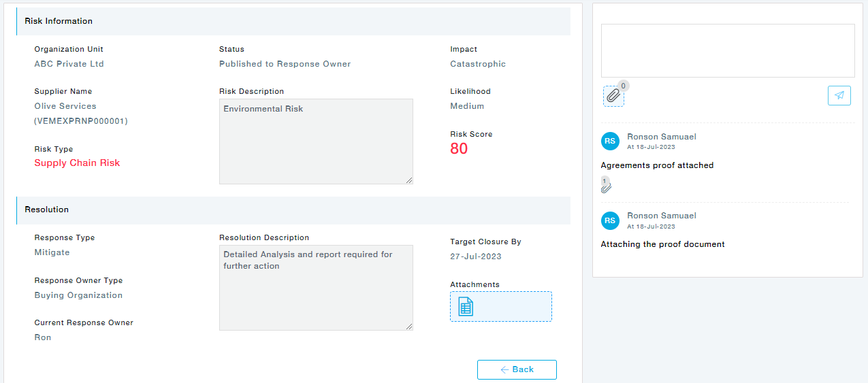The height and width of the screenshot is (383, 868).
Task: Click the Catastrophic impact value
Action: point(477,64)
